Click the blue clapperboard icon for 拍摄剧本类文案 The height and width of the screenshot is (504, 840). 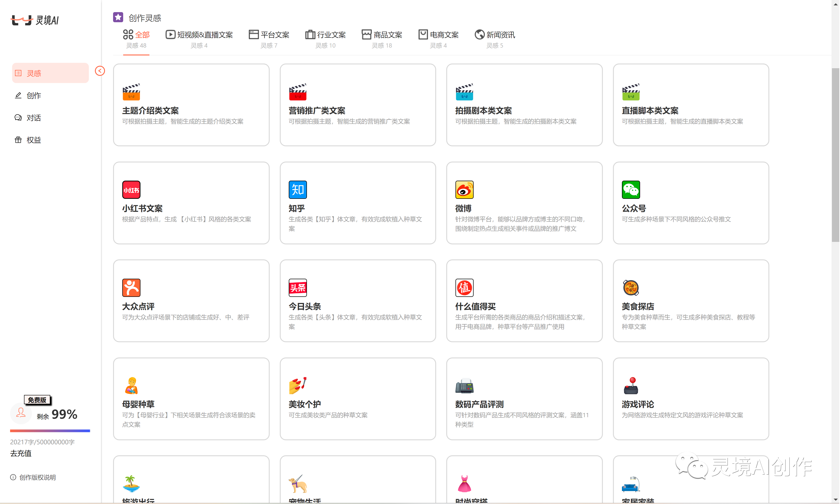click(x=464, y=92)
